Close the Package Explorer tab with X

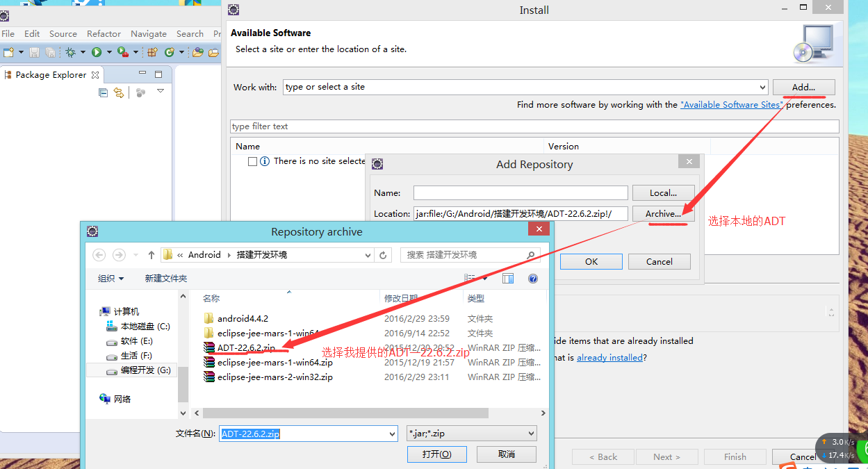pos(96,75)
